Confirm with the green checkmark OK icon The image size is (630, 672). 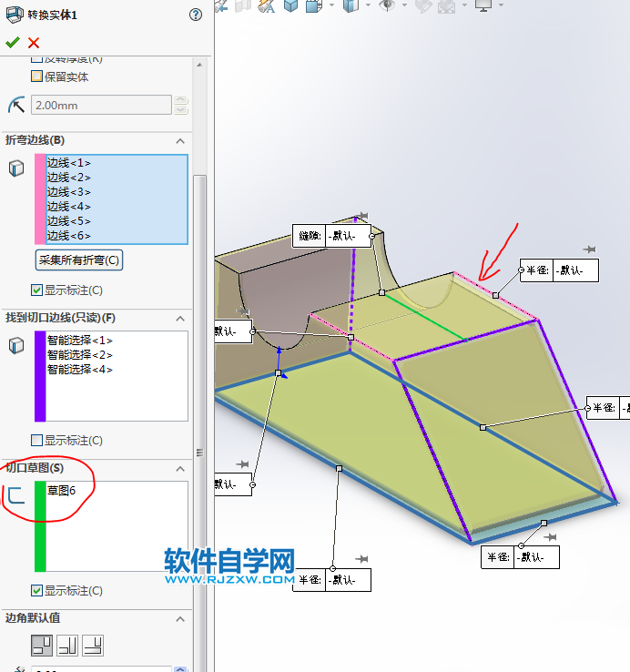point(13,43)
